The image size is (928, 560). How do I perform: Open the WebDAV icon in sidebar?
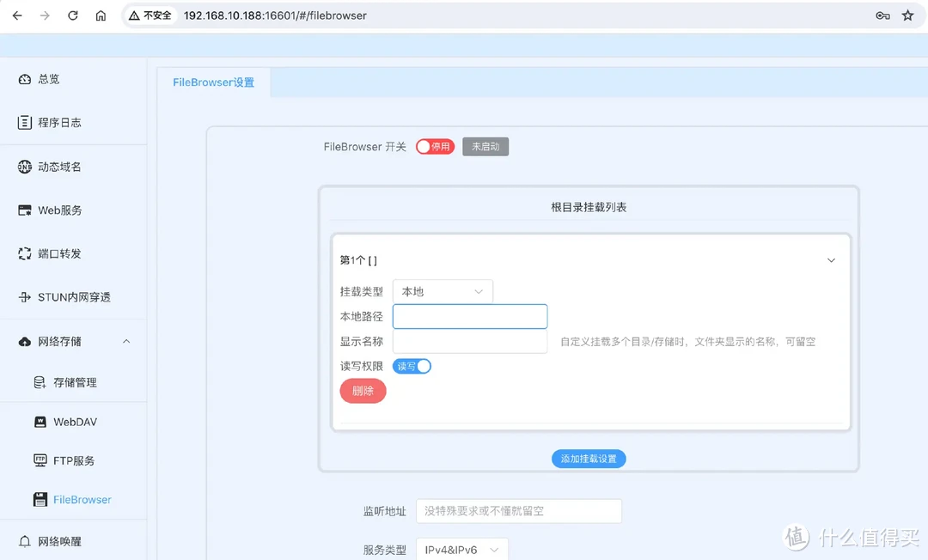pos(40,422)
